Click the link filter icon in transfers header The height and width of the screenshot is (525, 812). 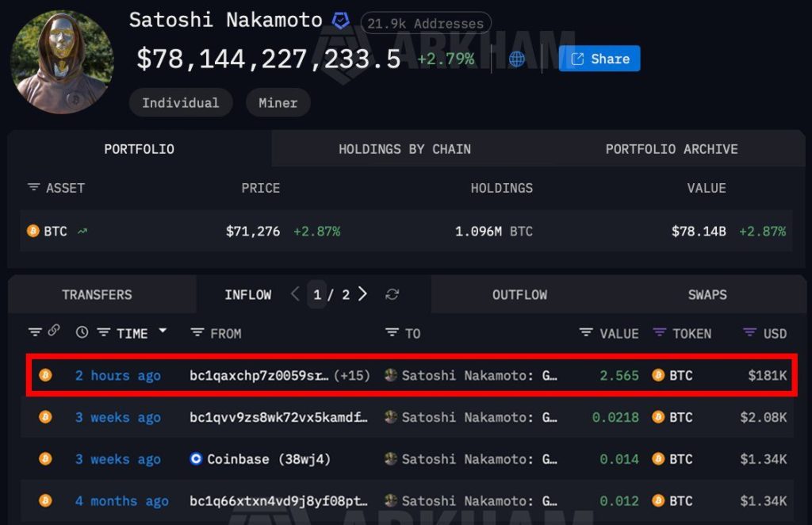[x=52, y=333]
